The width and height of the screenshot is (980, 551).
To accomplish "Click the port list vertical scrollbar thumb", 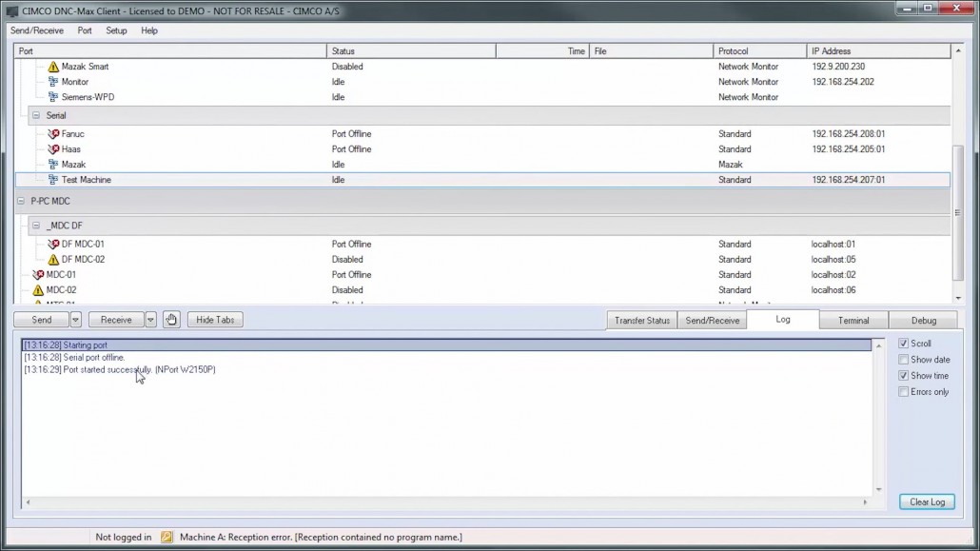I will coord(957,212).
